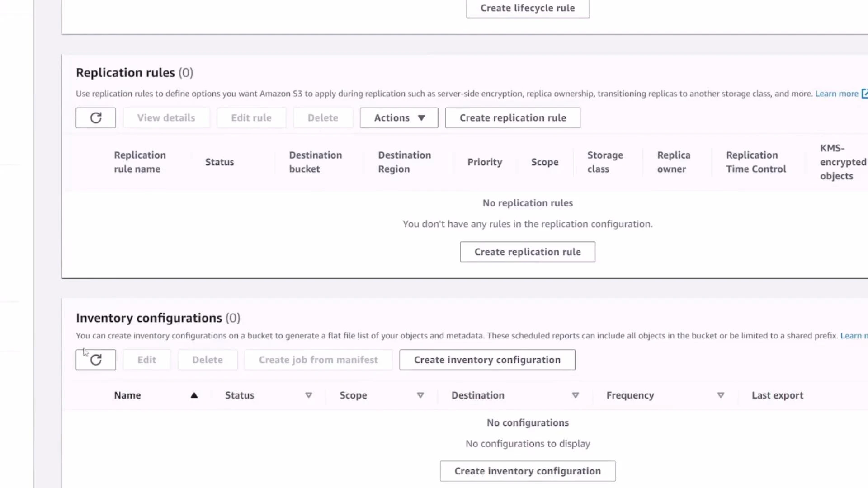Refresh the inventory configurations list
Viewport: 868px width, 488px height.
coord(96,360)
